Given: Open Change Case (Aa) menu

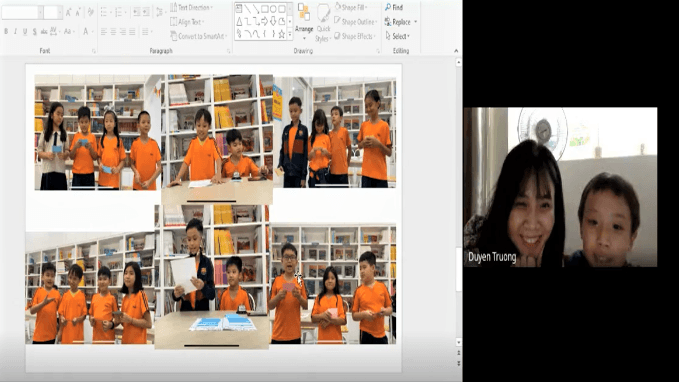Looking at the screenshot, I should 68,31.
